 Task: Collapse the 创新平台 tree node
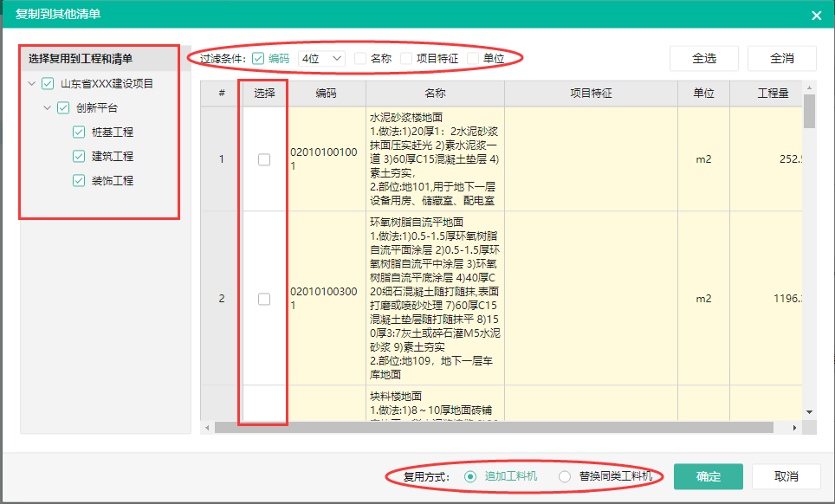(x=47, y=108)
